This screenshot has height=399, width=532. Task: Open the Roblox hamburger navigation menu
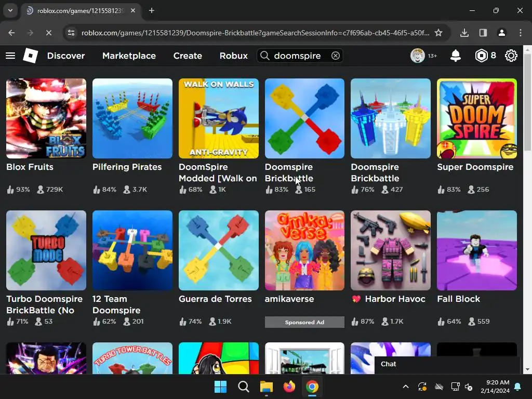tap(10, 56)
